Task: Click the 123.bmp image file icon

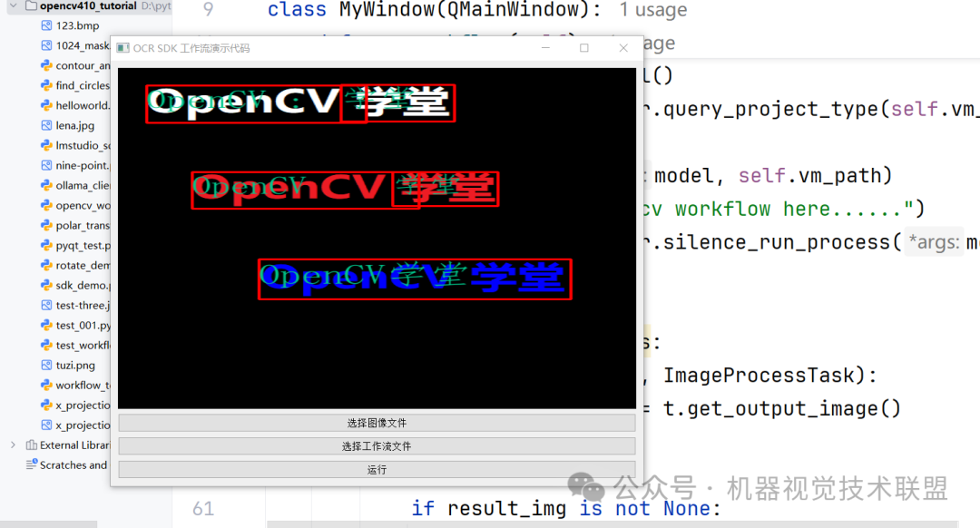Action: 46,25
